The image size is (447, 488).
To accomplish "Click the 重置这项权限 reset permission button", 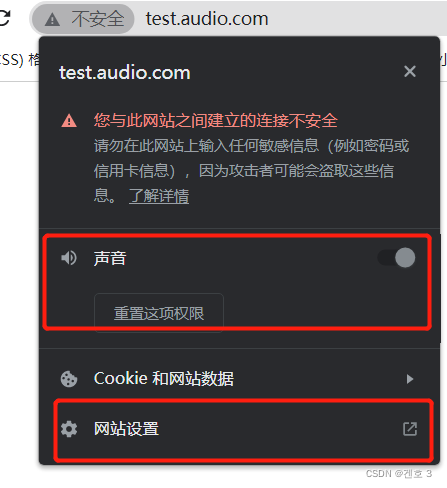I will (159, 313).
